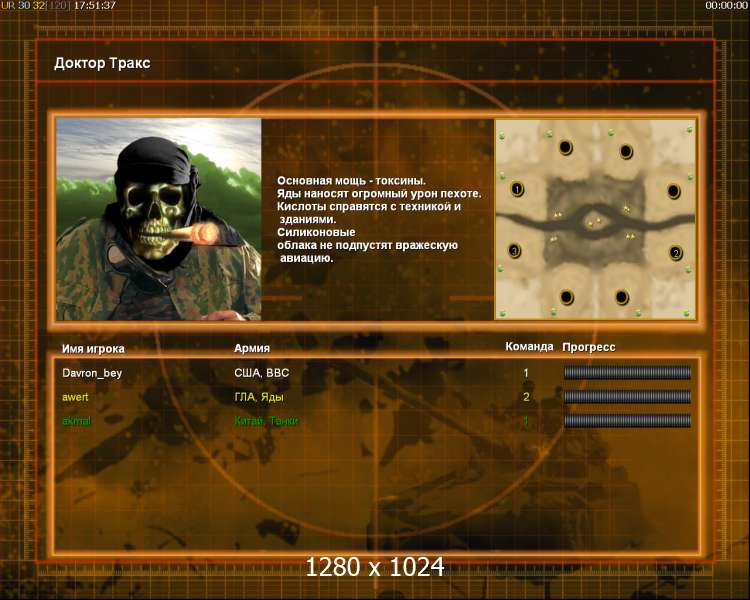Click the "Доктор Тракс" general title
This screenshot has height=600, width=750.
[x=102, y=63]
